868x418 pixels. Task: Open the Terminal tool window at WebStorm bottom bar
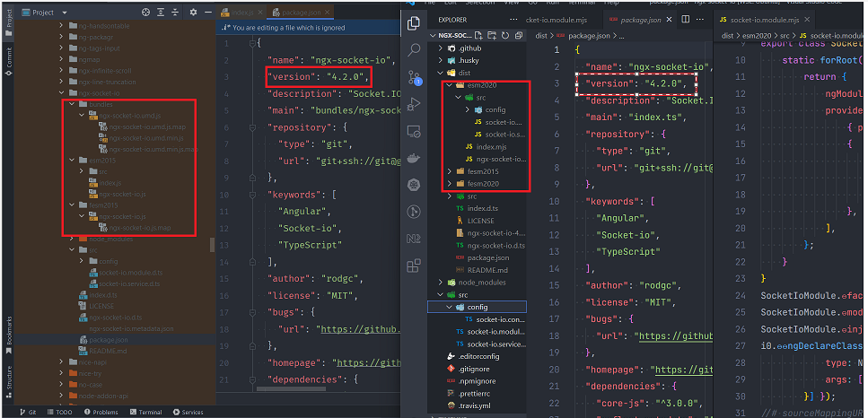[x=145, y=412]
